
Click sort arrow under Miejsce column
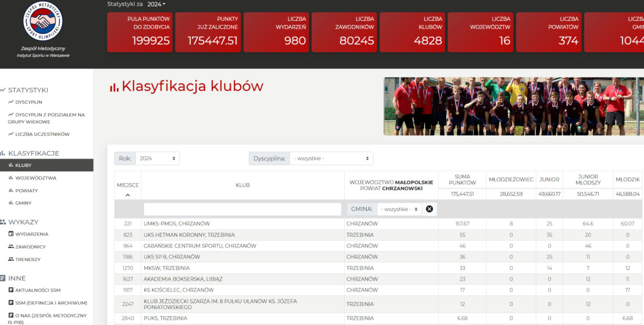[128, 195]
